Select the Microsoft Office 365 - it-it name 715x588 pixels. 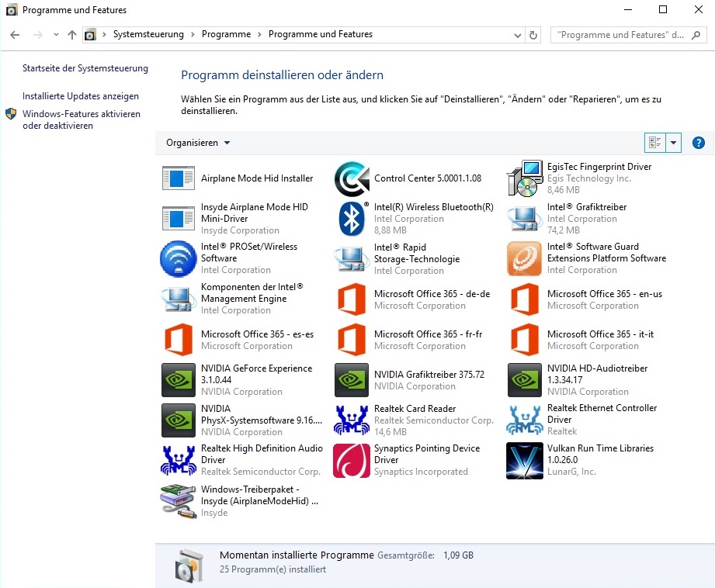pyautogui.click(x=600, y=334)
